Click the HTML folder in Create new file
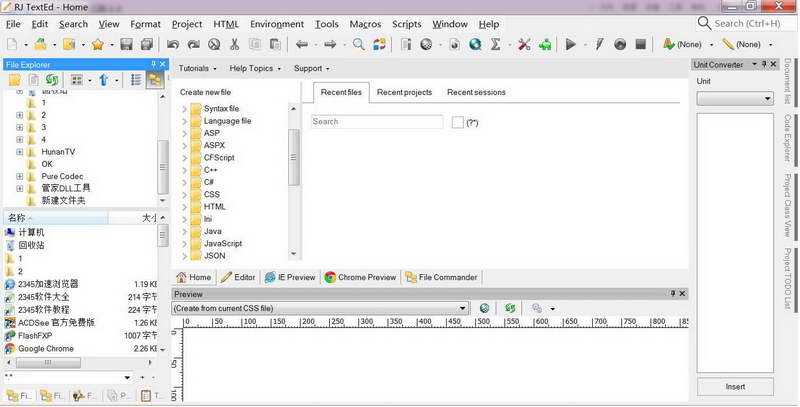 (x=208, y=207)
